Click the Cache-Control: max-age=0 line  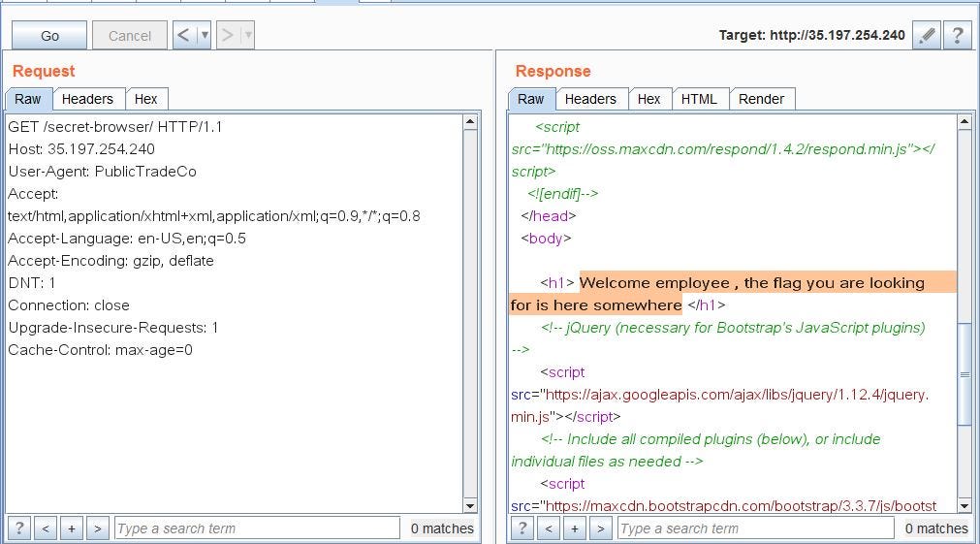click(100, 350)
